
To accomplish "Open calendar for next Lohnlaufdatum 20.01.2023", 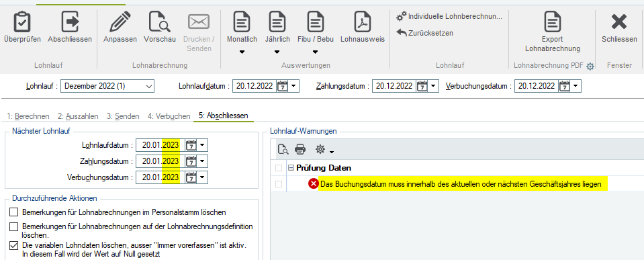I will (x=191, y=145).
